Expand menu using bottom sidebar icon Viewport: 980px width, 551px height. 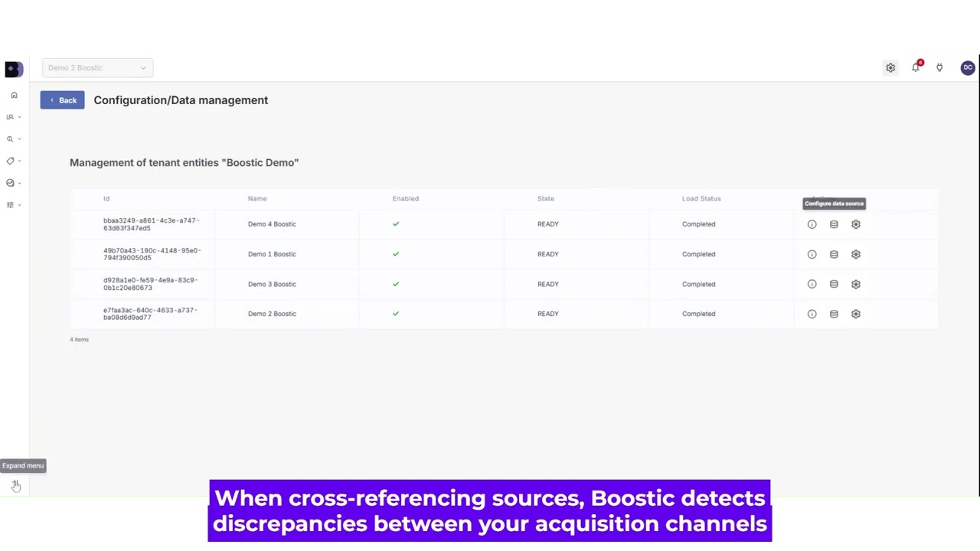point(15,485)
